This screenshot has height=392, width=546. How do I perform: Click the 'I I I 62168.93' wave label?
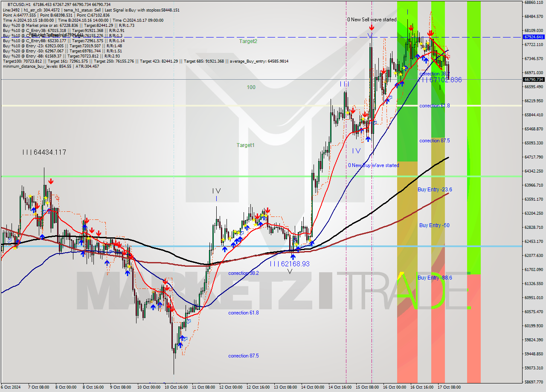click(x=289, y=264)
